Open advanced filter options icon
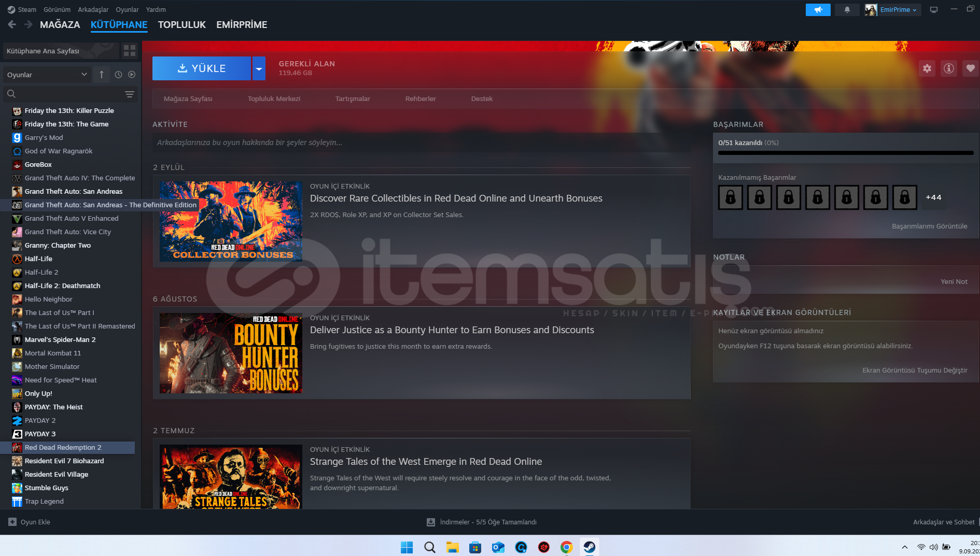This screenshot has height=556, width=980. point(130,94)
